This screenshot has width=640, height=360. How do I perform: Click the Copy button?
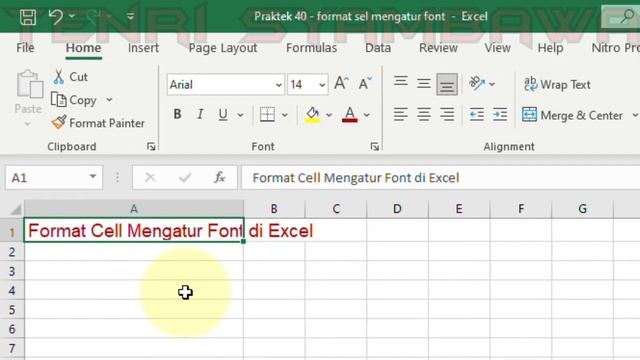(74, 100)
